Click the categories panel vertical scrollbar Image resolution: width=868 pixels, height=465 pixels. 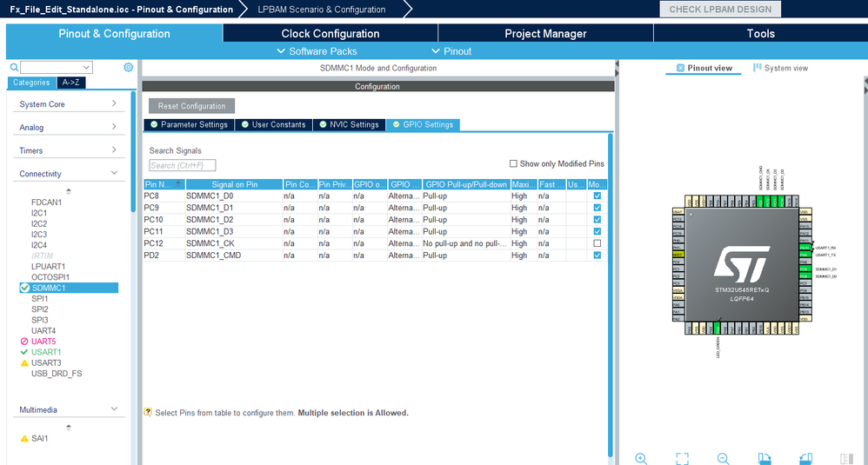(x=133, y=152)
